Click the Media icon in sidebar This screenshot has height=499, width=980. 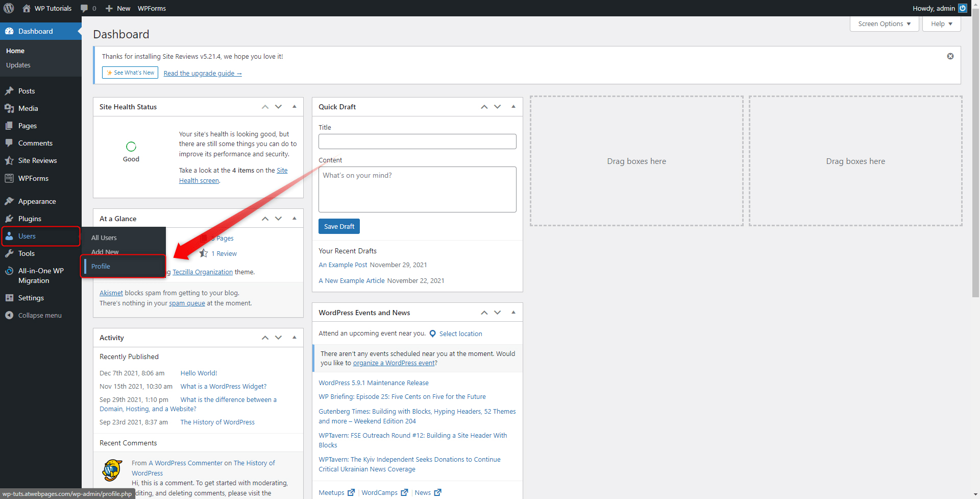[x=9, y=108]
